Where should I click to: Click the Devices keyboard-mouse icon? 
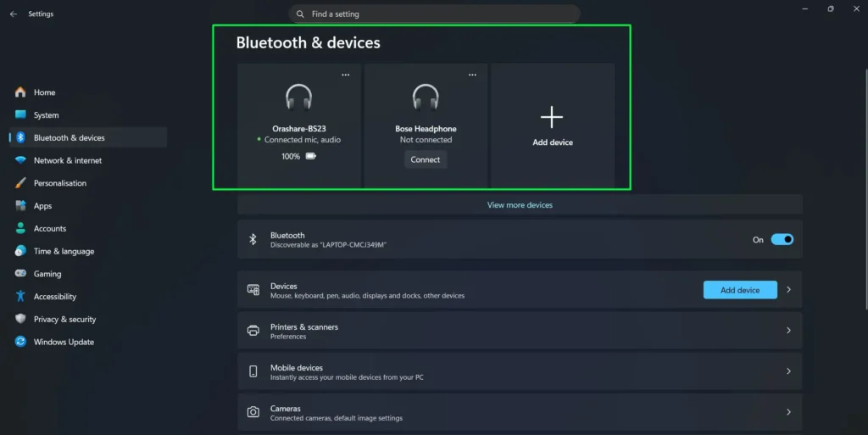253,289
